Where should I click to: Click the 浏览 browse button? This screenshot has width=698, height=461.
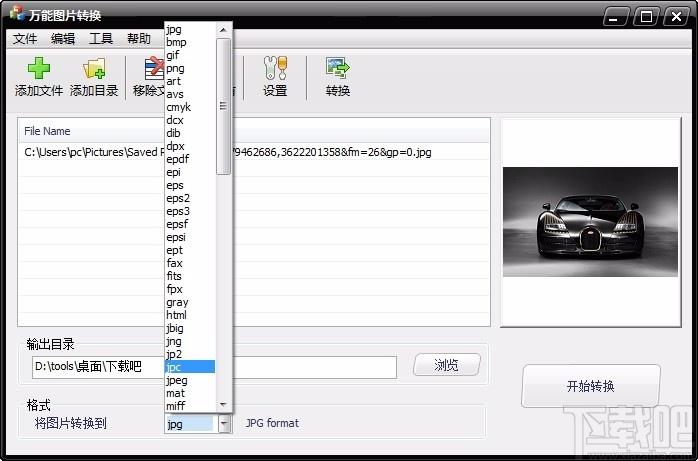click(x=446, y=365)
